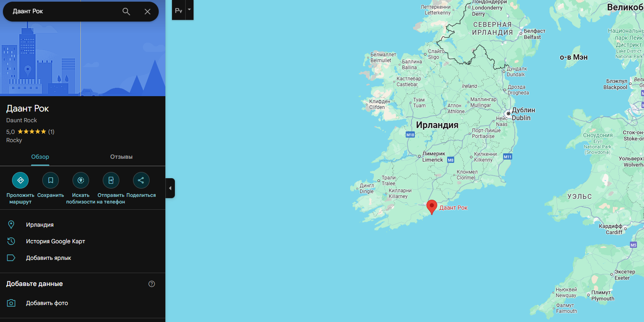This screenshot has height=322, width=644.
Task: Click the Exeter city label
Action: 625,275
